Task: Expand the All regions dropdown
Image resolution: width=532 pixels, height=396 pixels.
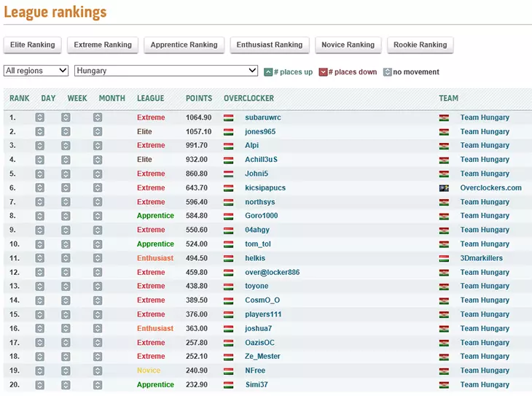Action: click(x=36, y=71)
